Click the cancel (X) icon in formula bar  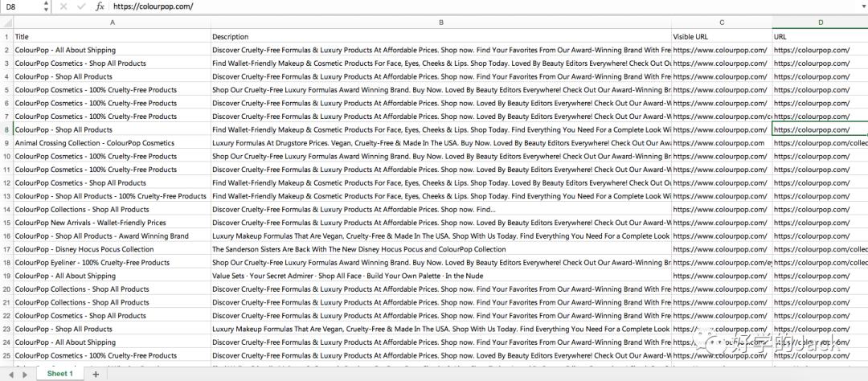64,6
